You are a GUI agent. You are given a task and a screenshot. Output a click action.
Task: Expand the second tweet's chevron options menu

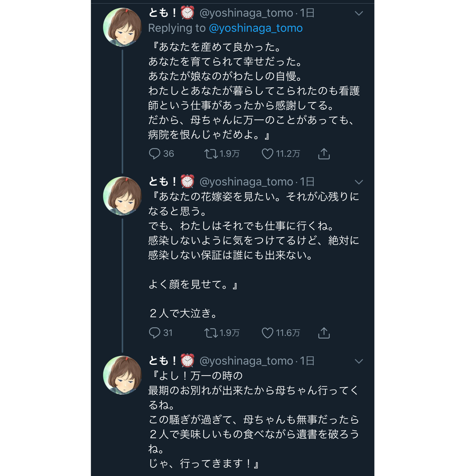click(359, 182)
